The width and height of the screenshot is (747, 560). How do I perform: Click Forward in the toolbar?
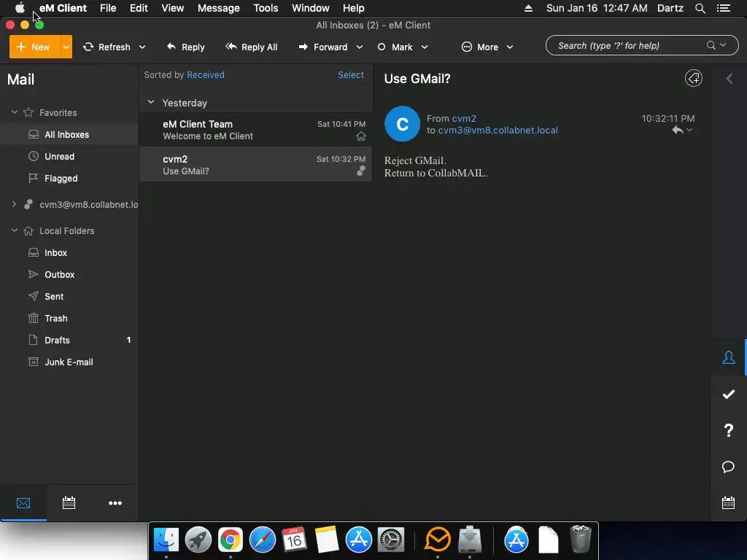tap(323, 47)
